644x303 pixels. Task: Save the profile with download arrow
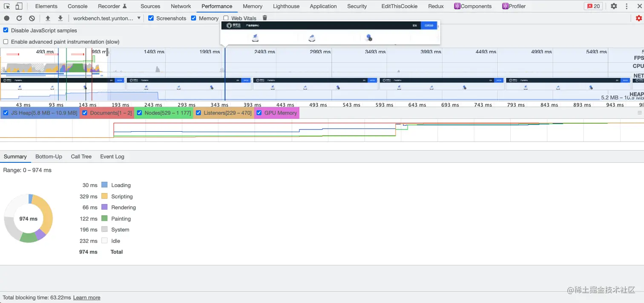tap(60, 18)
